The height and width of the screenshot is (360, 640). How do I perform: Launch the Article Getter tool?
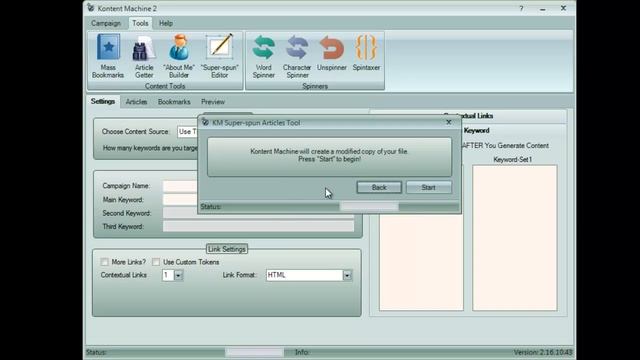(144, 56)
